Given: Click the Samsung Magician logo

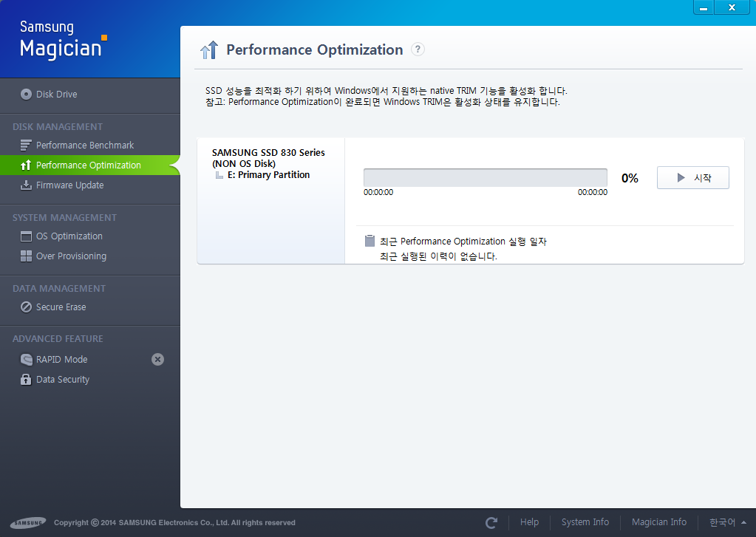Looking at the screenshot, I should [x=64, y=39].
